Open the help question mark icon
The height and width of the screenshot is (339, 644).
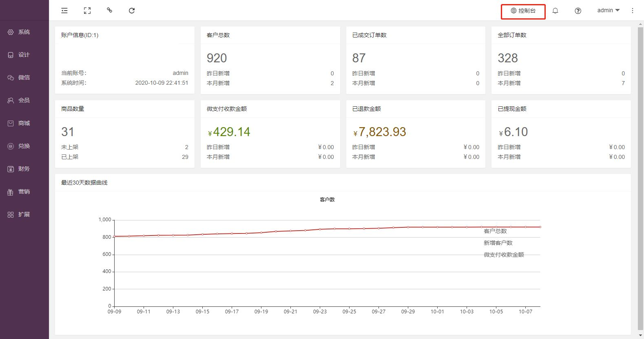pos(578,11)
